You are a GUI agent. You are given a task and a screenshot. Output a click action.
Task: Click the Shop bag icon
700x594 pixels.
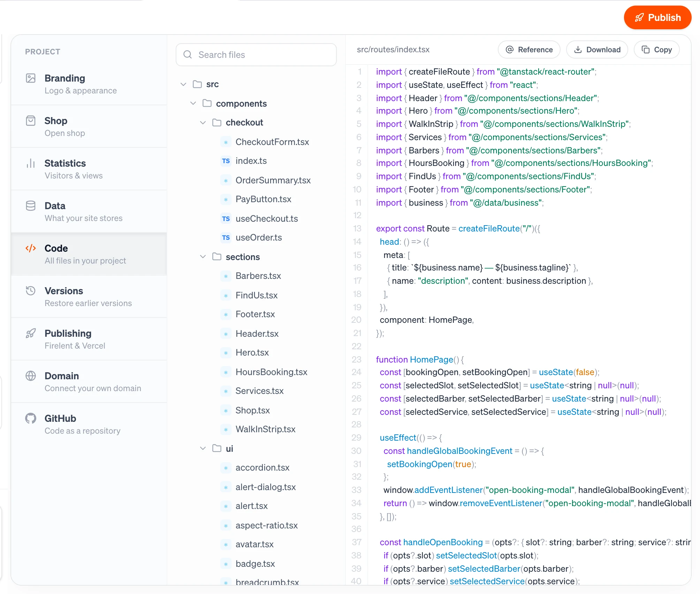[31, 121]
